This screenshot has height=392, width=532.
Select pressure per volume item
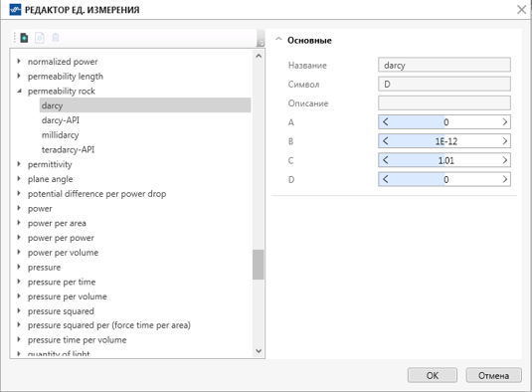click(68, 296)
